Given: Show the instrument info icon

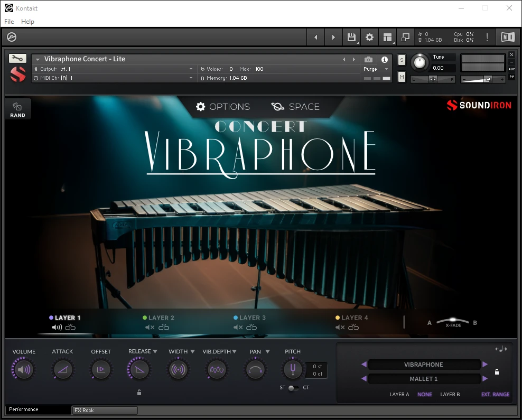Looking at the screenshot, I should [385, 60].
